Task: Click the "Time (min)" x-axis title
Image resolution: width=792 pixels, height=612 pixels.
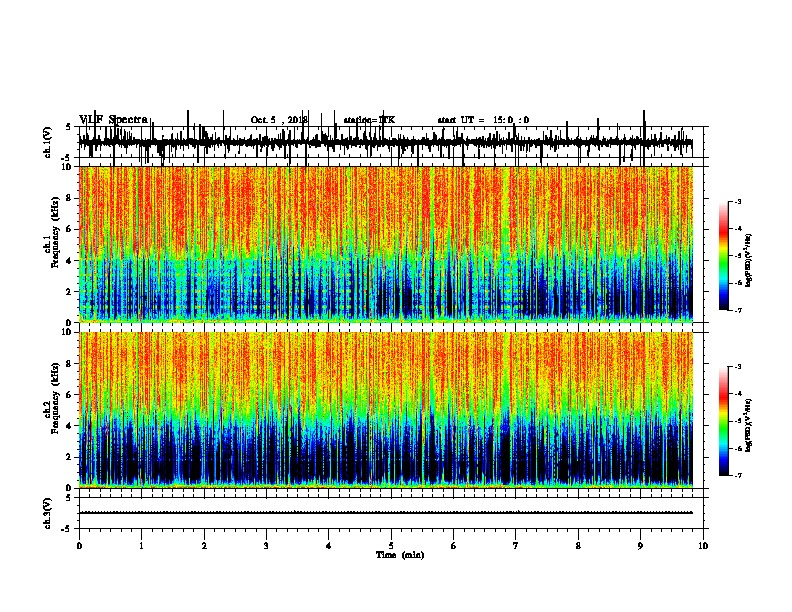Action: click(400, 555)
